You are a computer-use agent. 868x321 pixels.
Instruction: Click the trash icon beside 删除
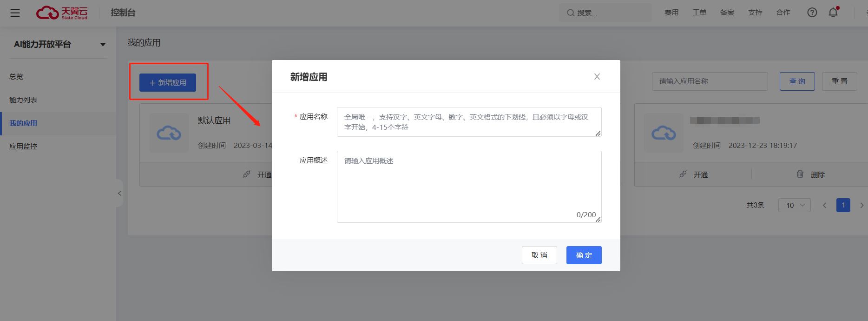tap(800, 174)
